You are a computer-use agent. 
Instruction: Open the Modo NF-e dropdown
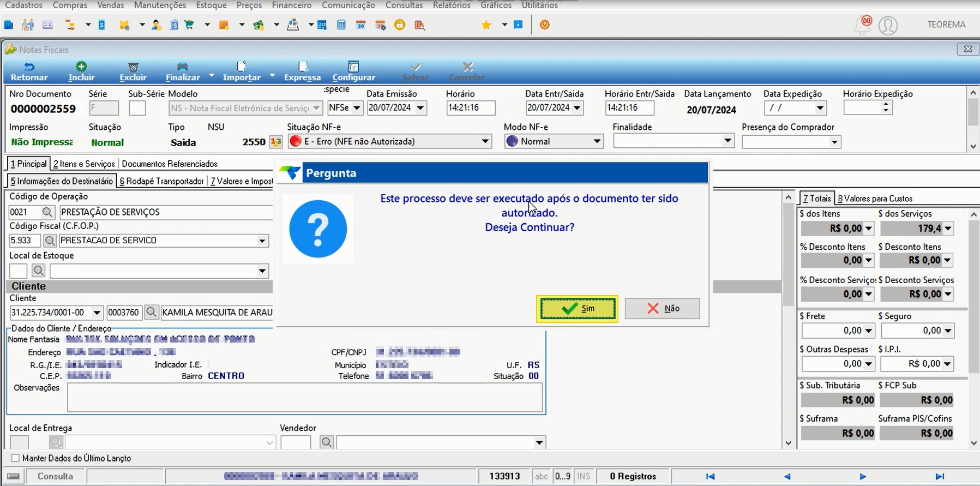tap(597, 141)
